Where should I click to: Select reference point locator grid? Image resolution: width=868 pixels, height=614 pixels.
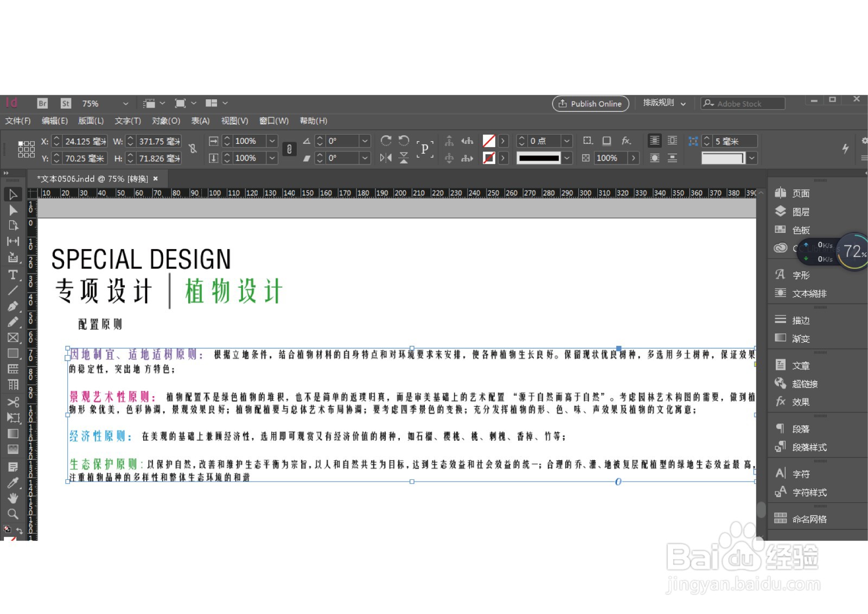[26, 149]
